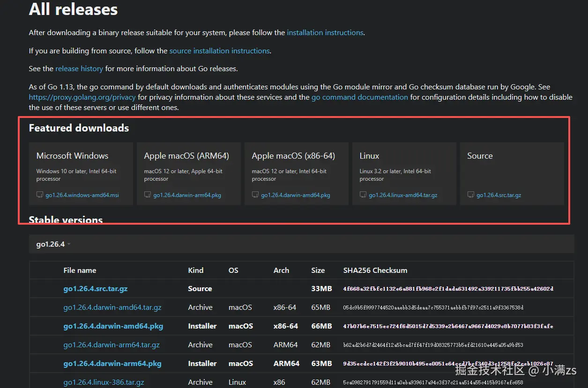588x388 pixels.
Task: Click the Arch column header
Action: point(281,271)
